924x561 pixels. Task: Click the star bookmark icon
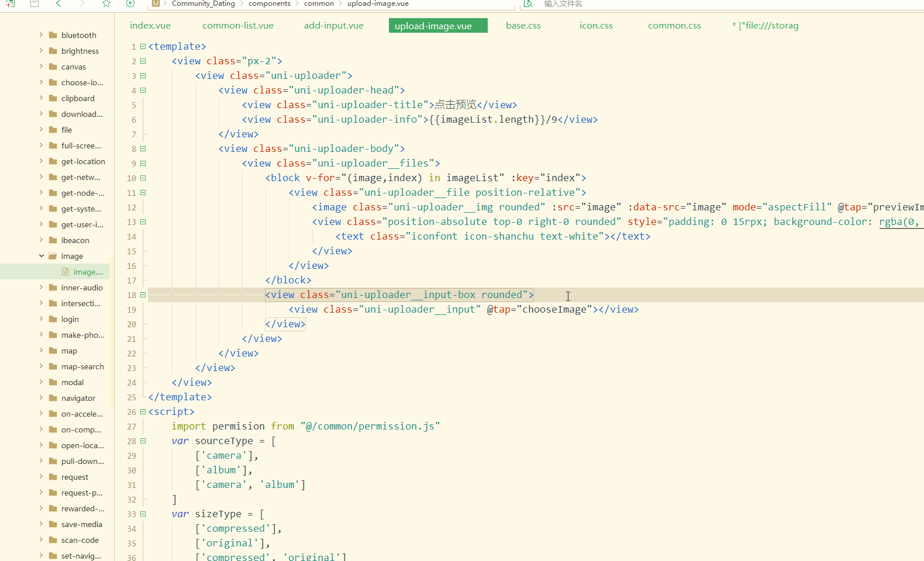click(106, 3)
